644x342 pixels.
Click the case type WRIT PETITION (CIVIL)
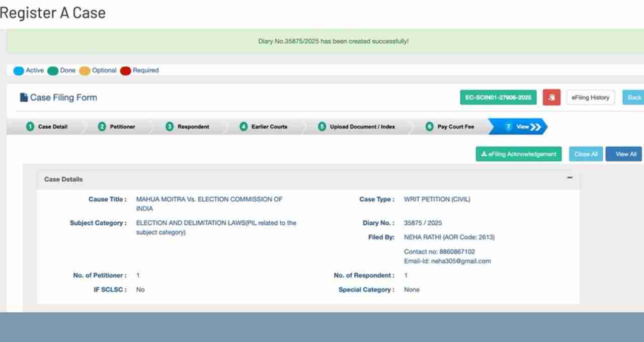pyautogui.click(x=437, y=199)
